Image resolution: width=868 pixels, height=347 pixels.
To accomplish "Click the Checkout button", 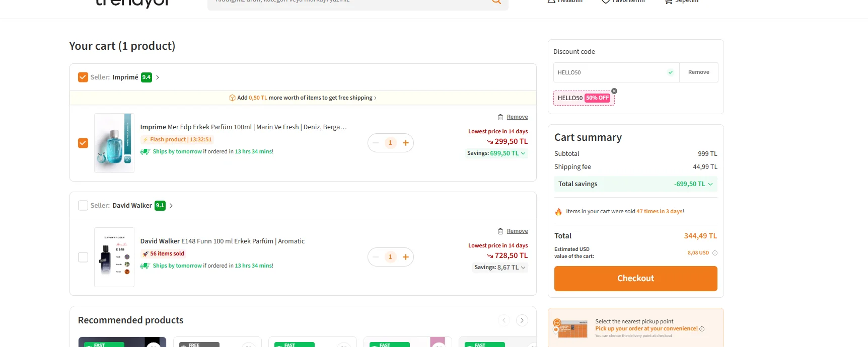I will coord(635,279).
